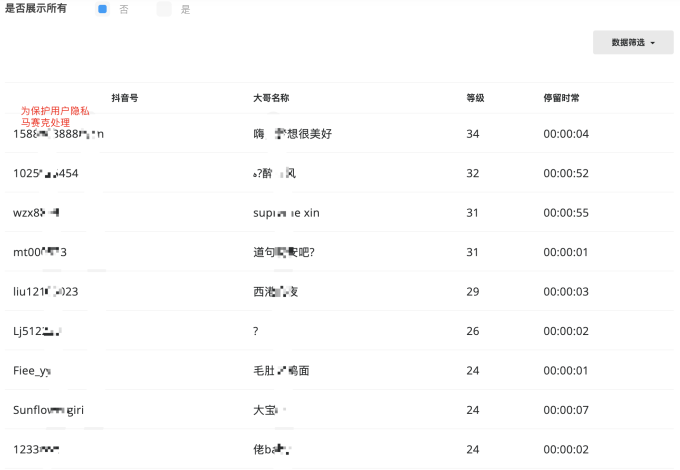Image resolution: width=680 pixels, height=470 pixels.
Task: Select the liu121 抖音号 entry
Action: tap(46, 292)
